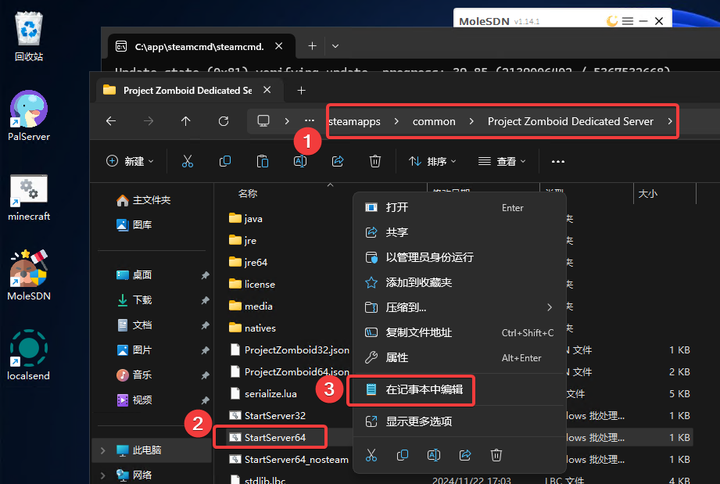Screen dimensions: 720x484
Task: Click the 新建 button
Action: [132, 161]
